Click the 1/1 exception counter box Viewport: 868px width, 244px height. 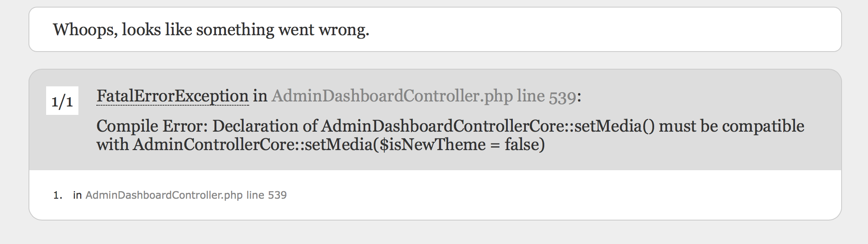pos(62,101)
